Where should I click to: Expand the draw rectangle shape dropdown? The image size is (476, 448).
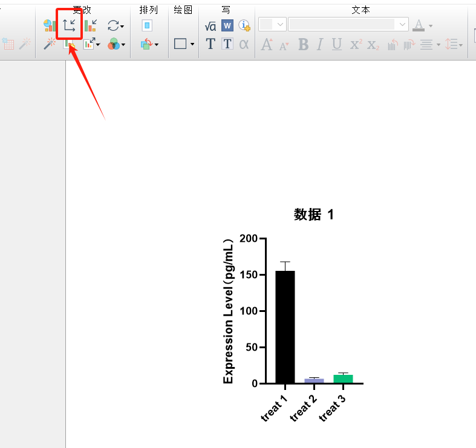tap(192, 44)
